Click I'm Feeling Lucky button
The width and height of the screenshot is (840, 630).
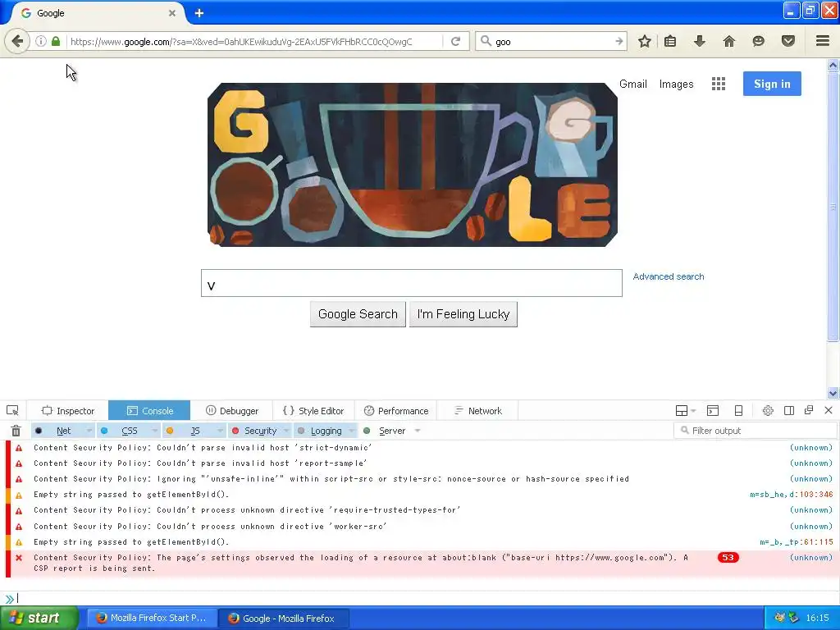pyautogui.click(x=463, y=314)
